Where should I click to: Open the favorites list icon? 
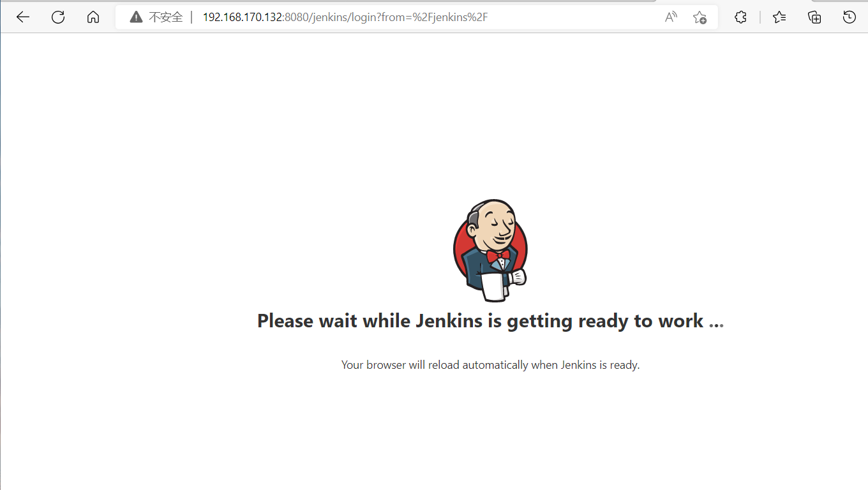(x=779, y=17)
